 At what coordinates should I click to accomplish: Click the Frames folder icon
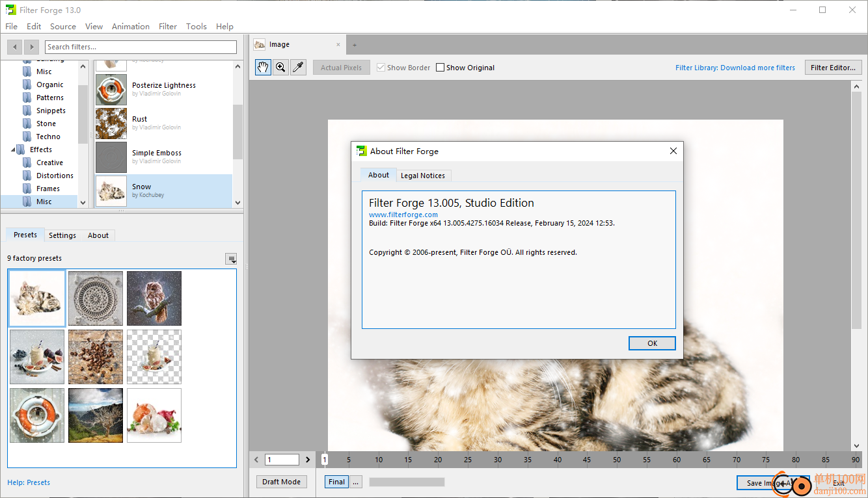[x=27, y=189]
